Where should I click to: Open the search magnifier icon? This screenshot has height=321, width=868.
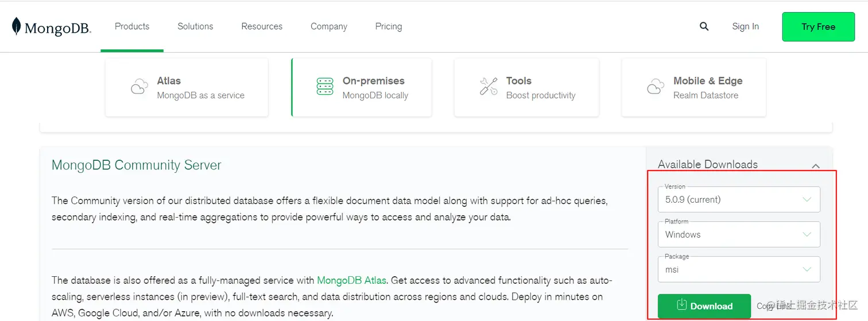(x=704, y=26)
